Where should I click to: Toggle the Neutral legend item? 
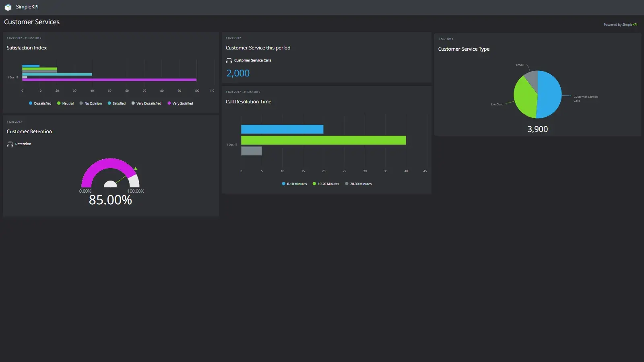click(x=65, y=103)
